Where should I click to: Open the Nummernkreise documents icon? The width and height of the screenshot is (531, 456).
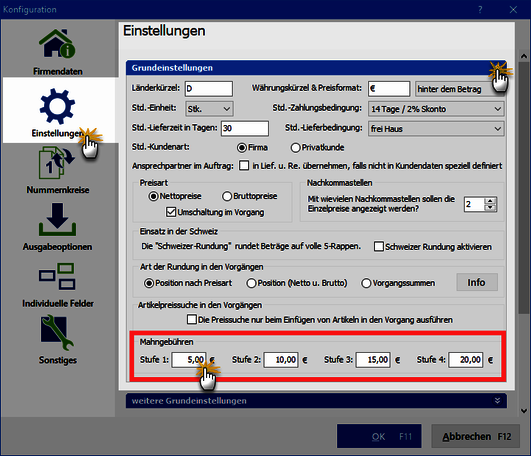click(x=57, y=162)
